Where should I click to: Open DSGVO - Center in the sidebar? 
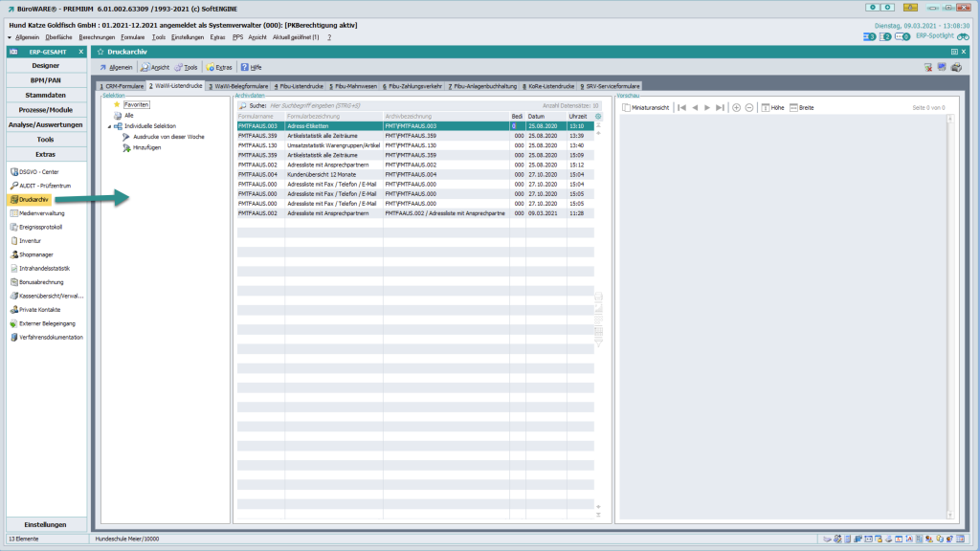38,171
